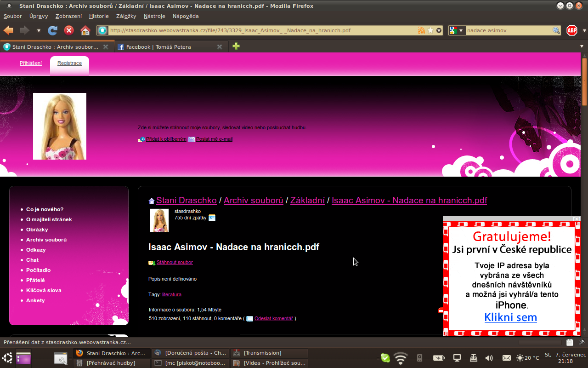This screenshot has height=368, width=588.
Task: Open the Nápověda menu
Action: 186,16
